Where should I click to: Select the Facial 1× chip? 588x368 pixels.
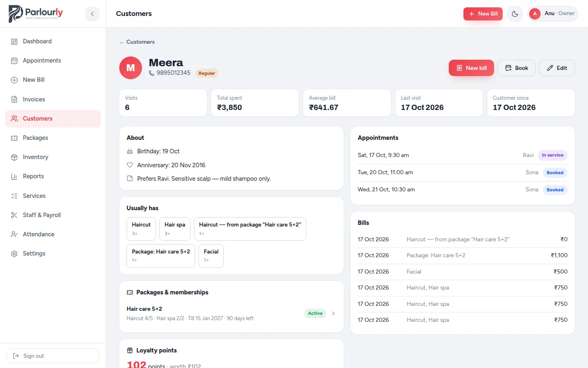pos(211,256)
